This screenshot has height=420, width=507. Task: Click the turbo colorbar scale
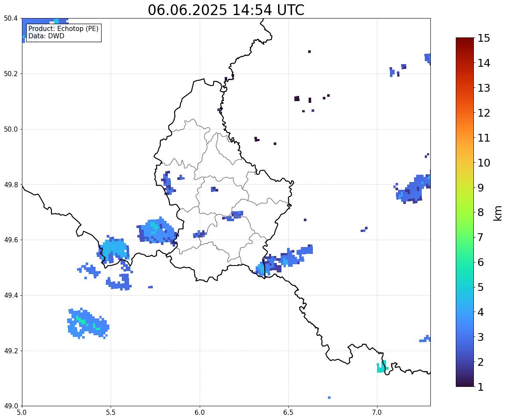465,212
